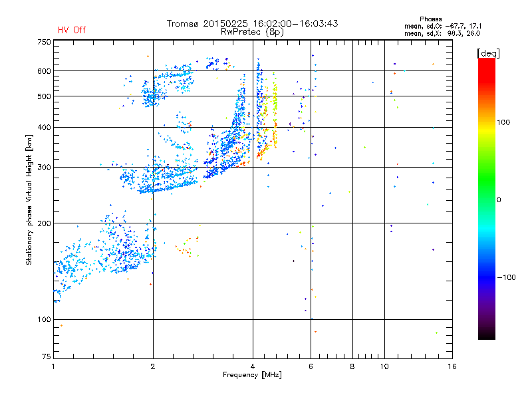Click the 'RwPretec (8p)' subtitle

pos(252,32)
